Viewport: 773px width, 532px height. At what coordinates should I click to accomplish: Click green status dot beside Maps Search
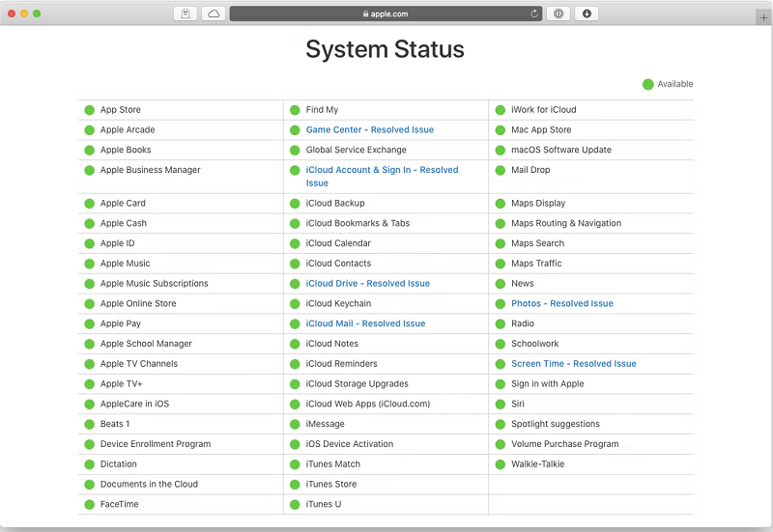tap(501, 243)
